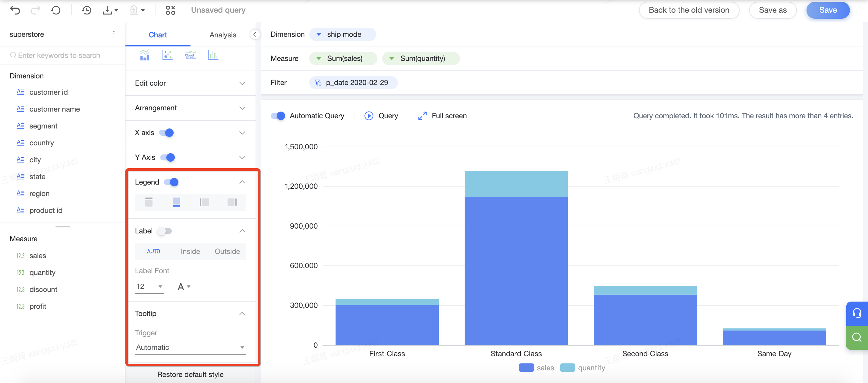Turn off the Legend switch

[x=171, y=182]
